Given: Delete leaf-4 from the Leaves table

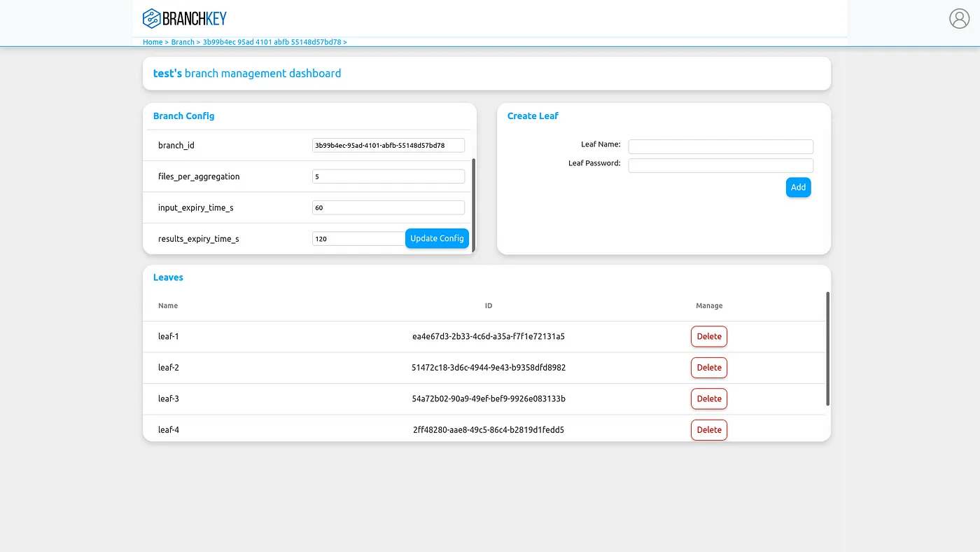Looking at the screenshot, I should (708, 429).
